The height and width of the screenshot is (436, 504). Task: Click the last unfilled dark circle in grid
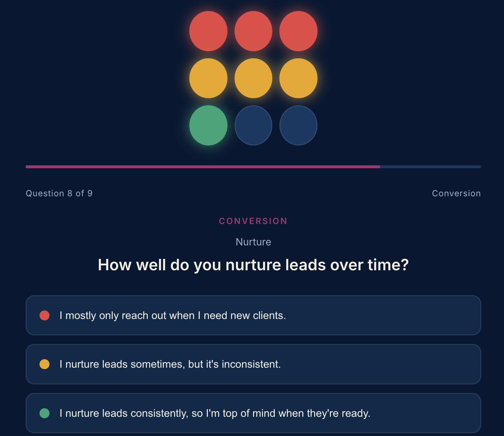[298, 125]
